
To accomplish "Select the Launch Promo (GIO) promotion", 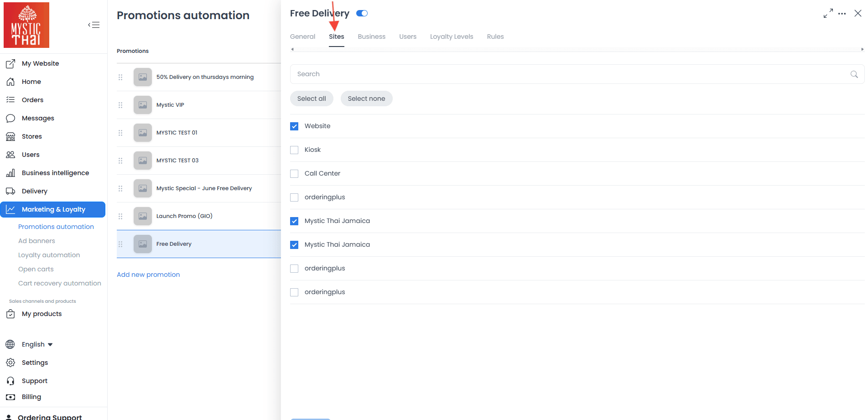I will pyautogui.click(x=199, y=216).
